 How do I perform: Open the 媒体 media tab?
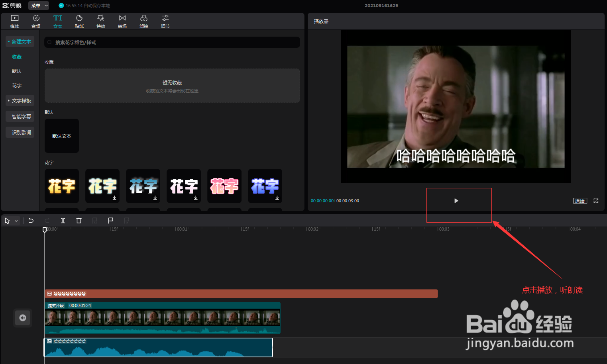(15, 22)
